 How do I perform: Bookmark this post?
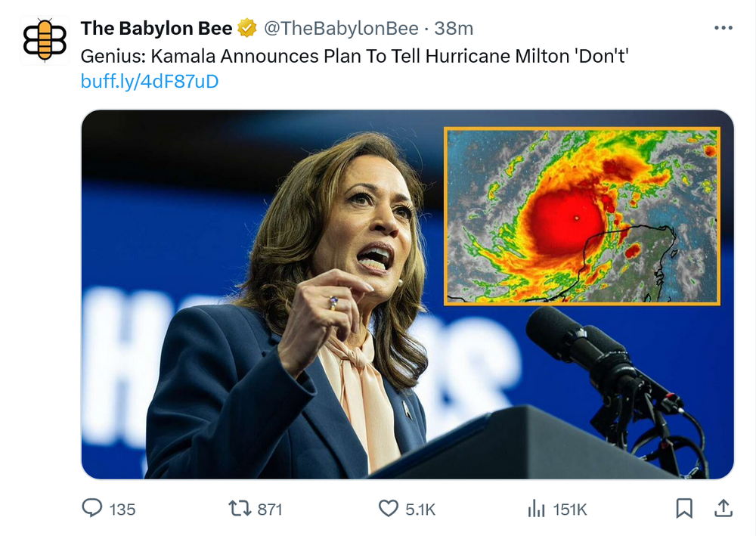tap(683, 508)
